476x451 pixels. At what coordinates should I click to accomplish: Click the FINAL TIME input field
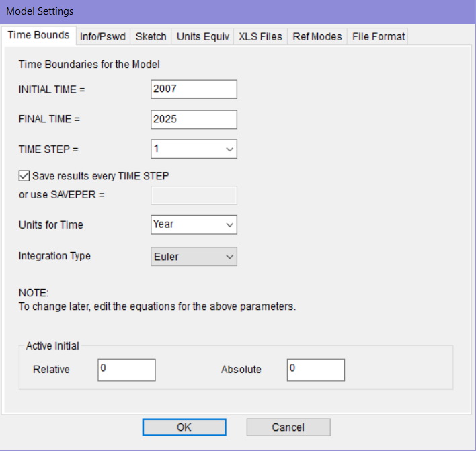[194, 119]
